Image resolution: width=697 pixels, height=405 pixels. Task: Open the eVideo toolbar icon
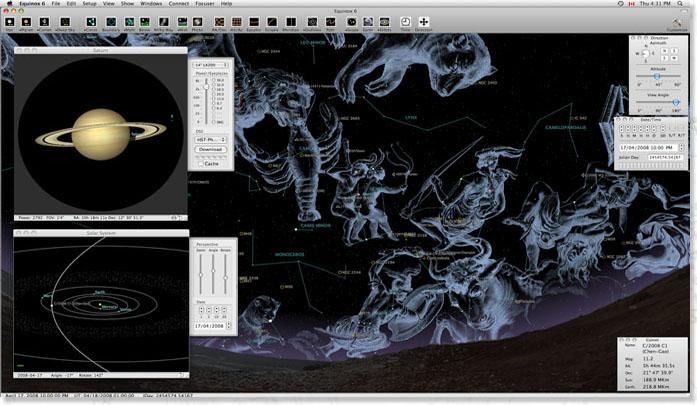pyautogui.click(x=385, y=21)
